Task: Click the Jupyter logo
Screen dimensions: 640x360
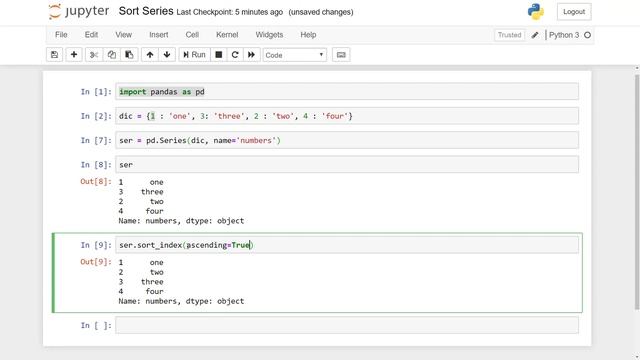Action: (79, 11)
